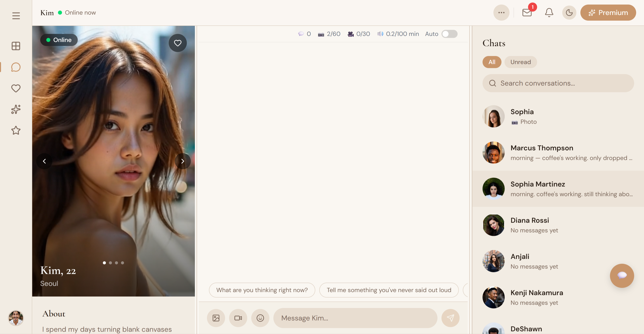The image size is (644, 334).
Task: Click the Seoul location text
Action: coord(49,283)
